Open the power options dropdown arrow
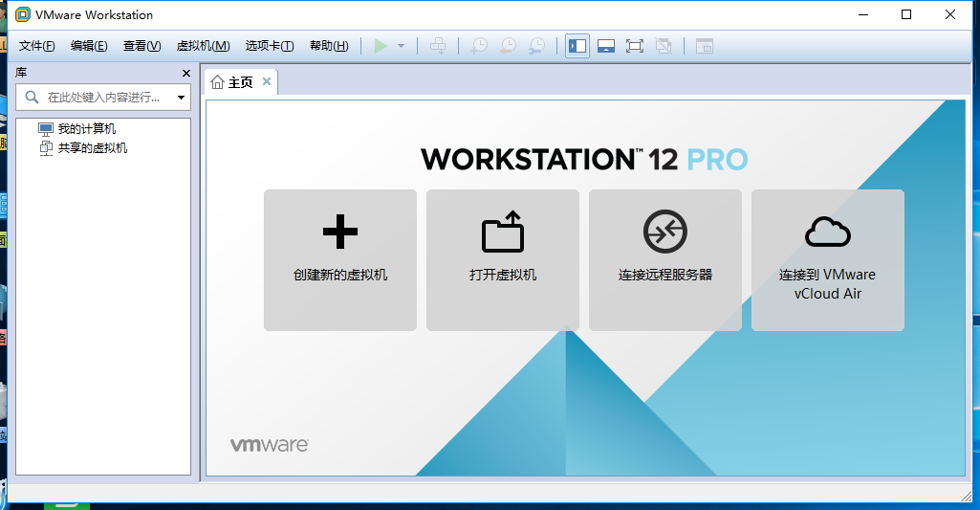980x510 pixels. [402, 46]
